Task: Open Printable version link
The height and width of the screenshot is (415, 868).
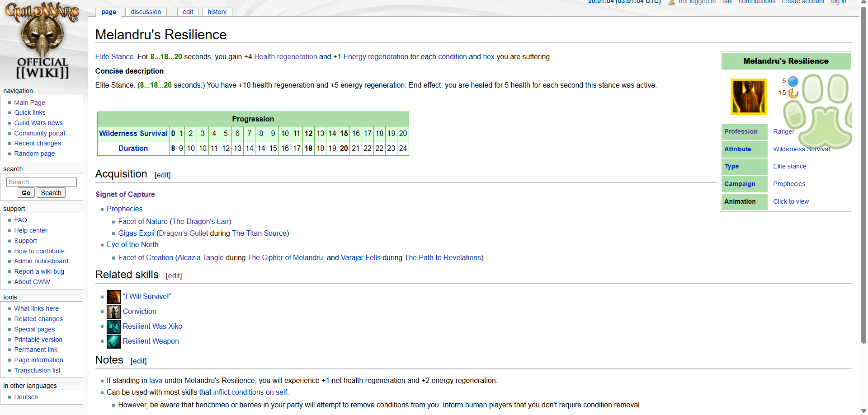Action: coord(38,340)
